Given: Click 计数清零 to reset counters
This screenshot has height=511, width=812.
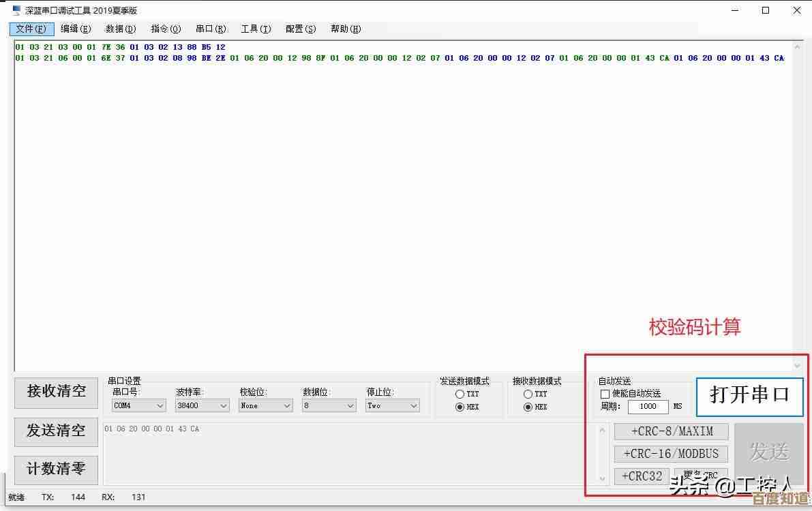Looking at the screenshot, I should (55, 470).
